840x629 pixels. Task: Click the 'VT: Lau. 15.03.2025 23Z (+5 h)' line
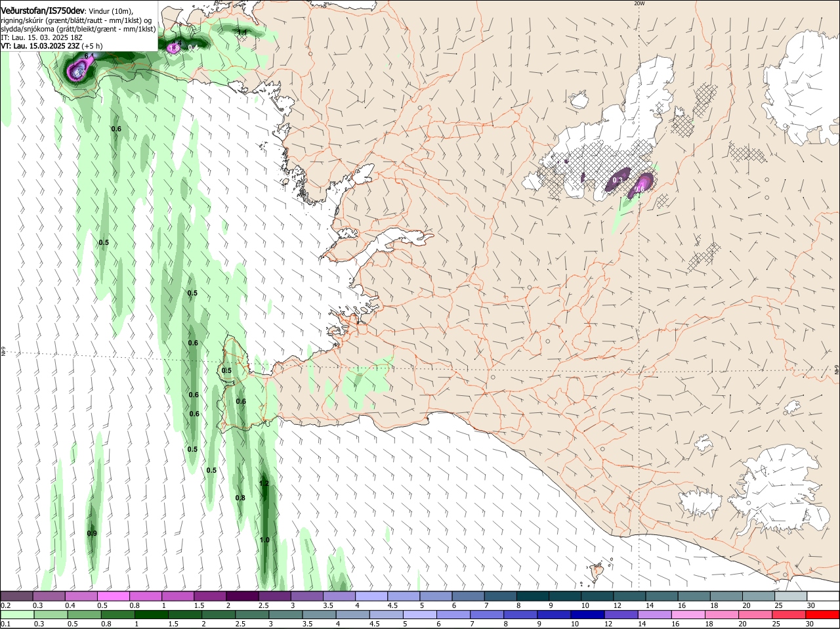(52, 46)
